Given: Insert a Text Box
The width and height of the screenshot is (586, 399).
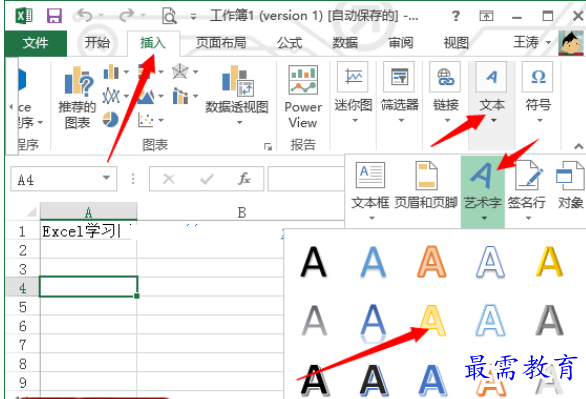Looking at the screenshot, I should [370, 191].
